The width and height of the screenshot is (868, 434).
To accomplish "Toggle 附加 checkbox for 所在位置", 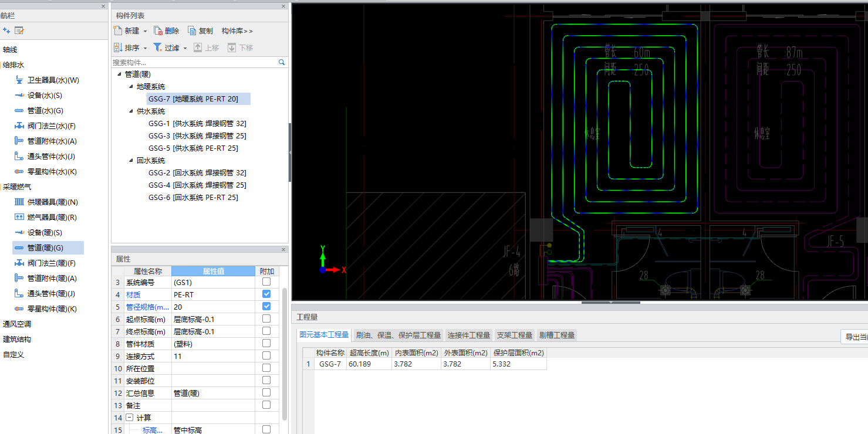I will 266,368.
